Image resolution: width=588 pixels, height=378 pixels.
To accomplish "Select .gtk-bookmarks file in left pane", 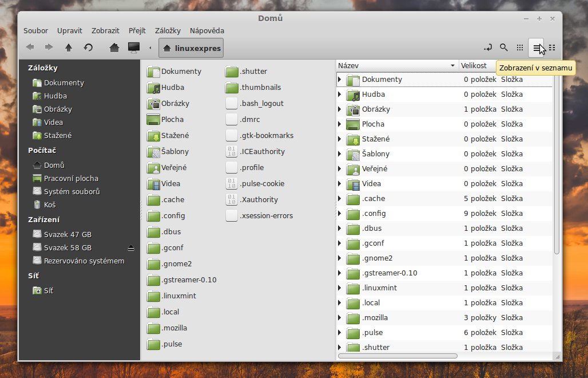I will click(x=260, y=136).
